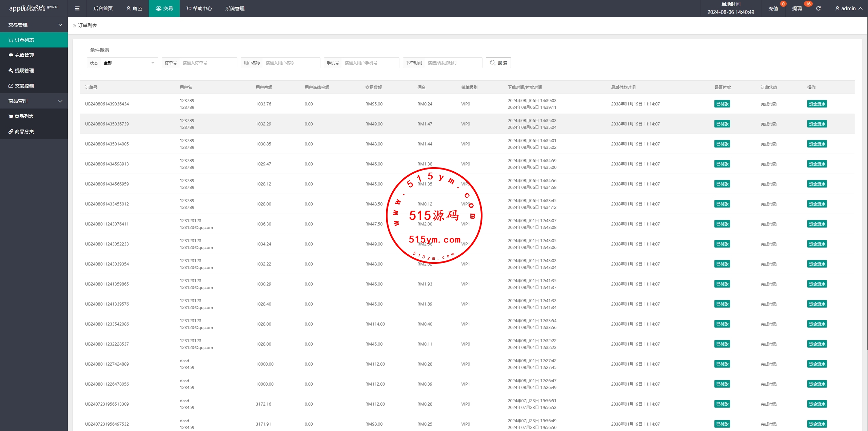
Task: Select 订单列表 sidebar item
Action: 24,40
